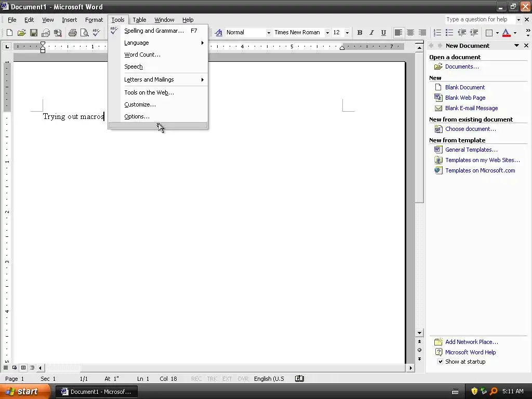532x399 pixels.
Task: Click the Spelling check icon in toolbar
Action: [97, 33]
